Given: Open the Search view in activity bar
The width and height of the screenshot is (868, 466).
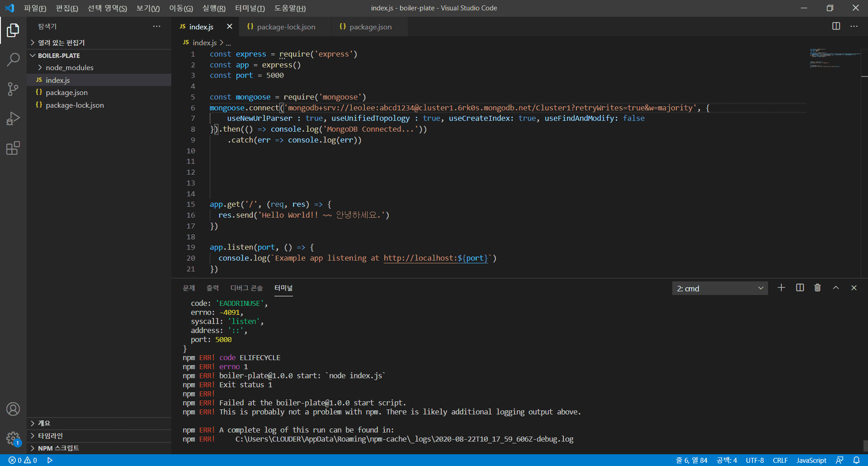Looking at the screenshot, I should (x=13, y=59).
